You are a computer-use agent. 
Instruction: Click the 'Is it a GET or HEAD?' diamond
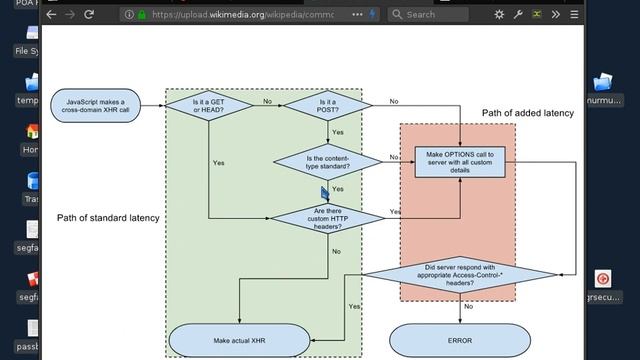click(209, 106)
